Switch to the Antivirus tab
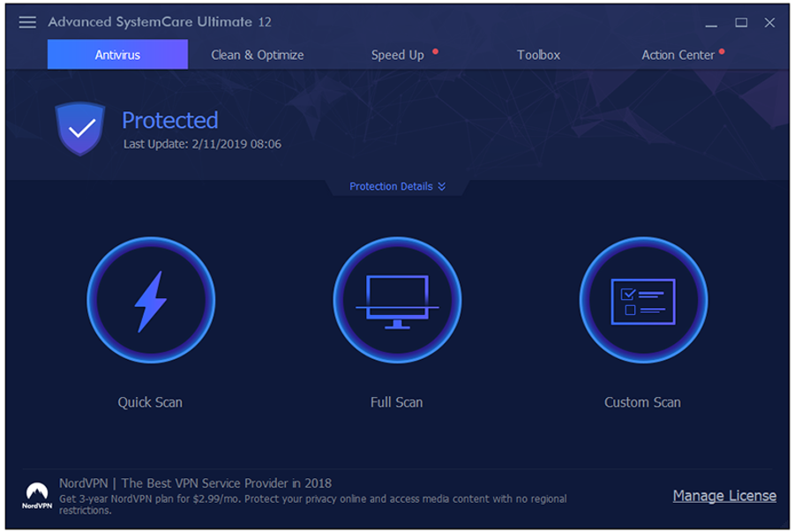Viewport: 794px width, 532px height. [117, 55]
